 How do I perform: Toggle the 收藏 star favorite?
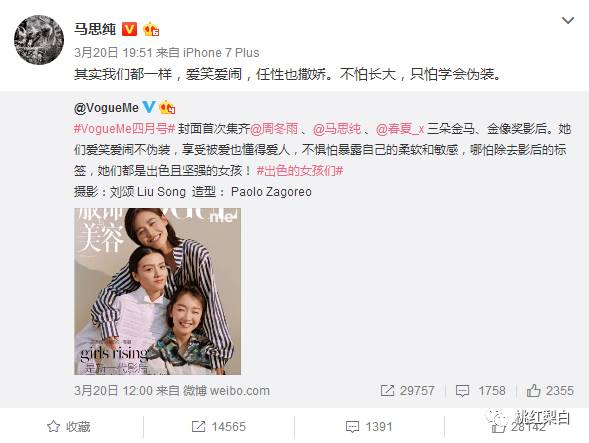pos(68,426)
